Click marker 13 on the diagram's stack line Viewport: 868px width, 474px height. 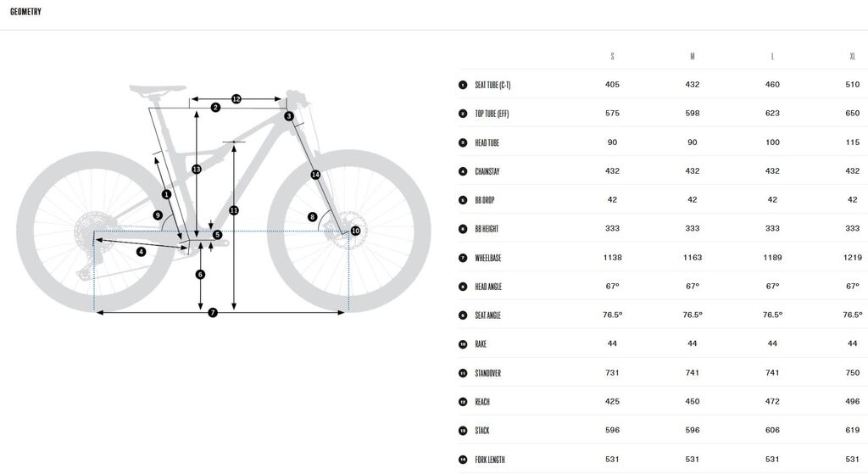coord(197,170)
